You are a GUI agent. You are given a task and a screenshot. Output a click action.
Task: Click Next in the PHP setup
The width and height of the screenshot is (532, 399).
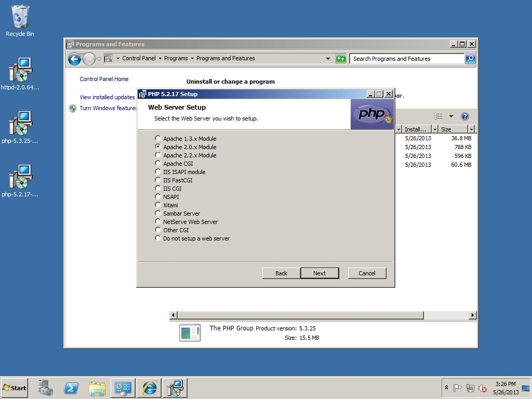click(x=320, y=273)
